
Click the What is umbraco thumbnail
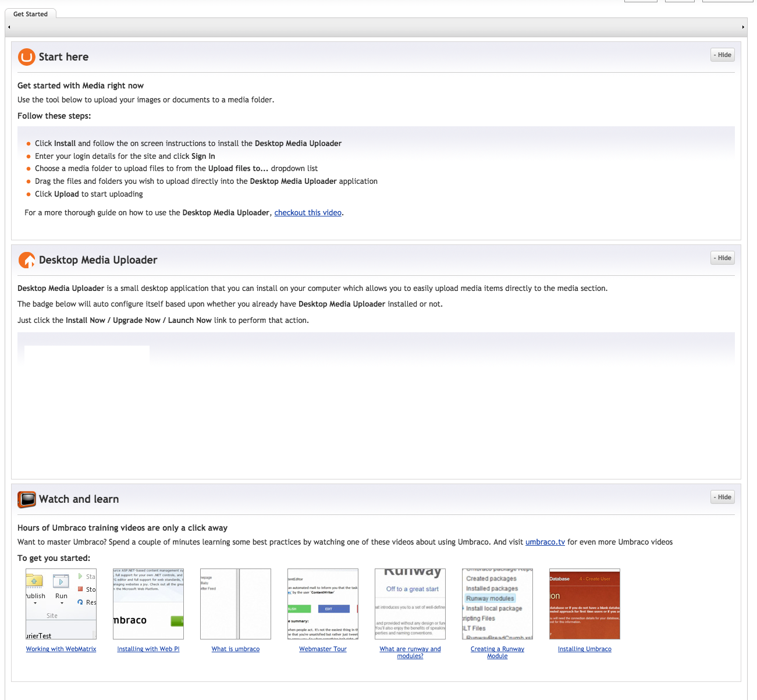pyautogui.click(x=236, y=604)
